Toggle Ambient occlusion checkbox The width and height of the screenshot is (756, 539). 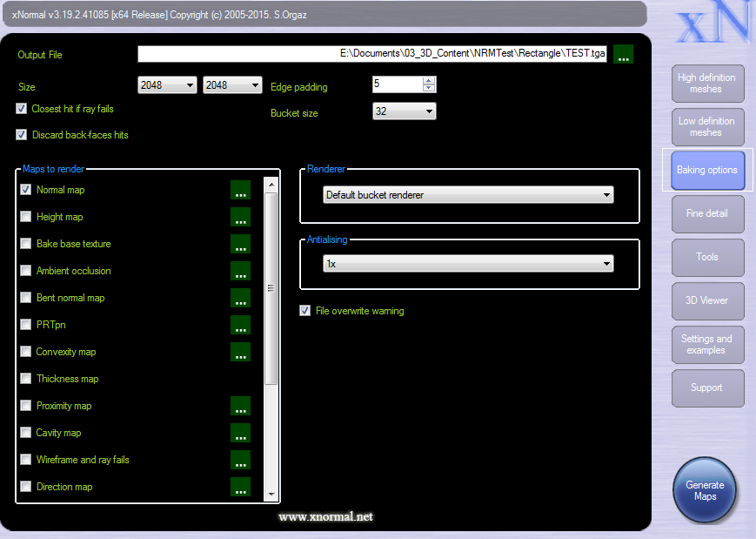point(26,271)
